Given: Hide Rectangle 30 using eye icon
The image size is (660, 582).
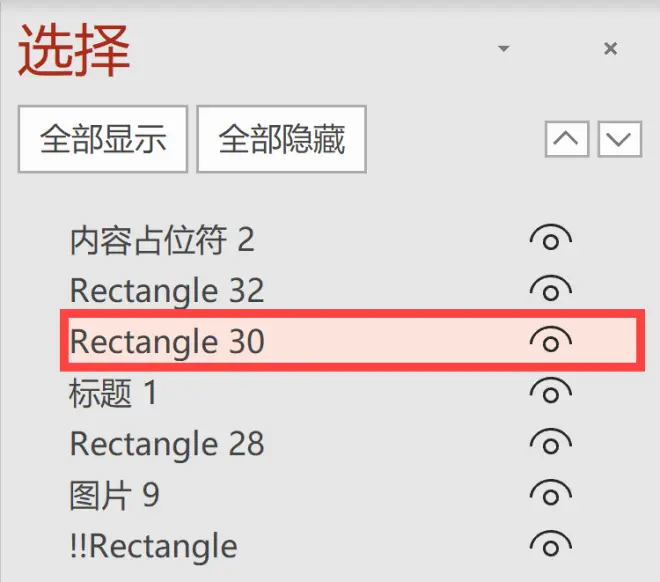Looking at the screenshot, I should click(551, 340).
